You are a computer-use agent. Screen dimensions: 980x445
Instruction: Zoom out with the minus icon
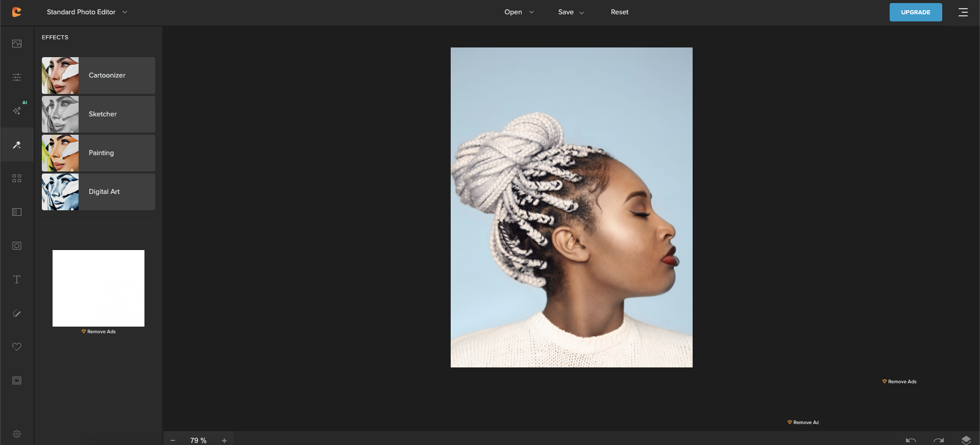pyautogui.click(x=173, y=440)
